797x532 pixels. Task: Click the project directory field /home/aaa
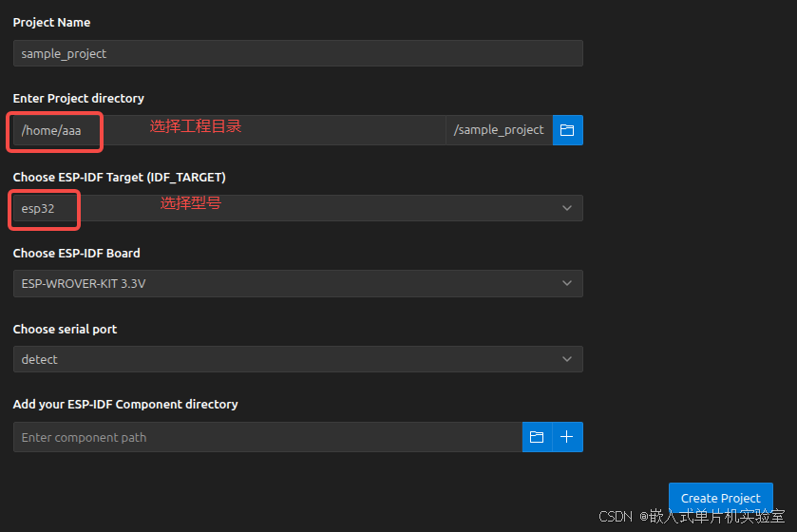(229, 130)
